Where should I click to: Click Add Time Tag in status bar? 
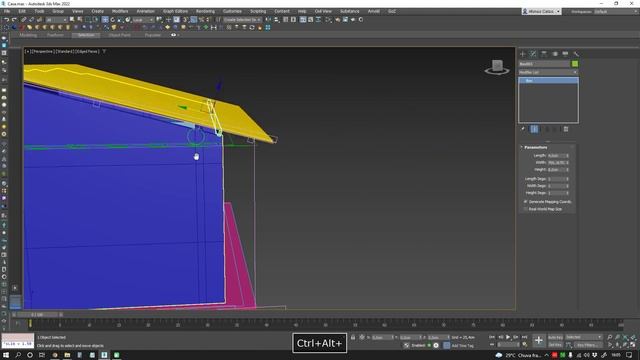point(462,345)
